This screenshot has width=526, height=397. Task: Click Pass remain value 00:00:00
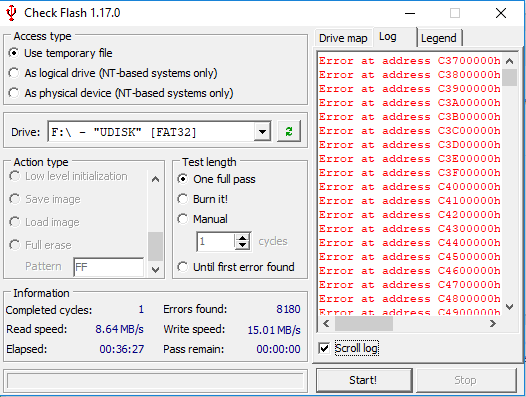coord(278,349)
